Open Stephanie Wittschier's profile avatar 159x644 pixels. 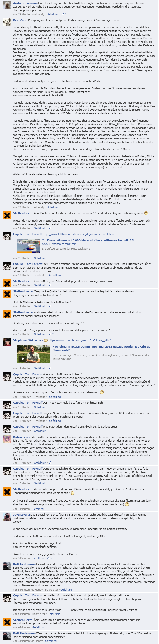(x=7, y=342)
